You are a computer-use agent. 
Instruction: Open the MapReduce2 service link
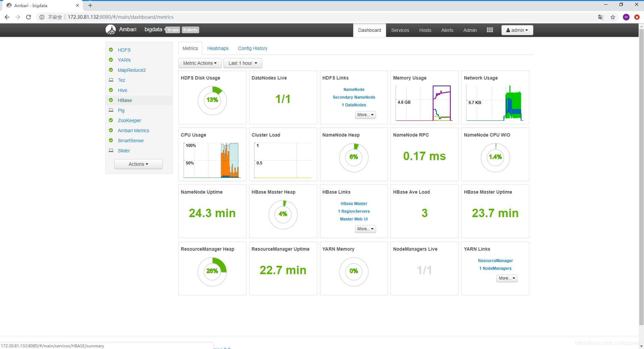(132, 70)
